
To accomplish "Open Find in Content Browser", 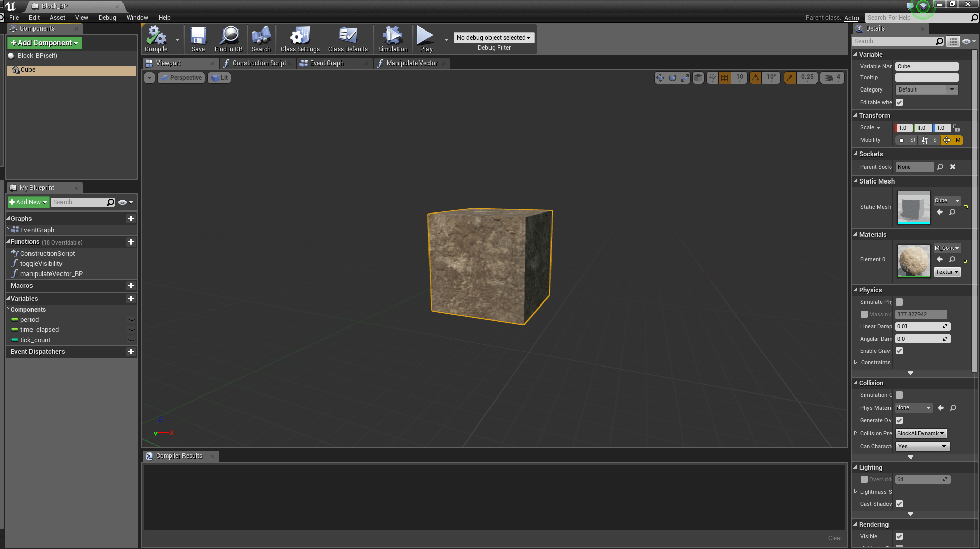I will point(229,38).
